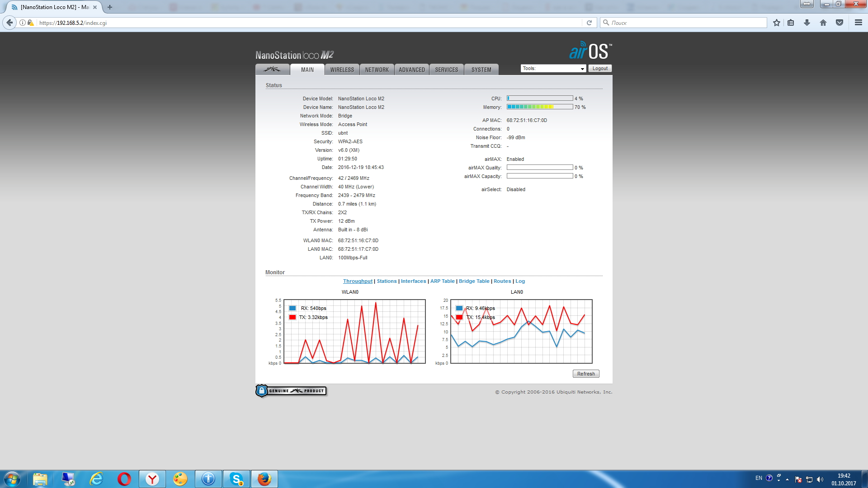Image resolution: width=868 pixels, height=488 pixels.
Task: Close the NanoStation Loco M2 browser tab
Action: (95, 7)
